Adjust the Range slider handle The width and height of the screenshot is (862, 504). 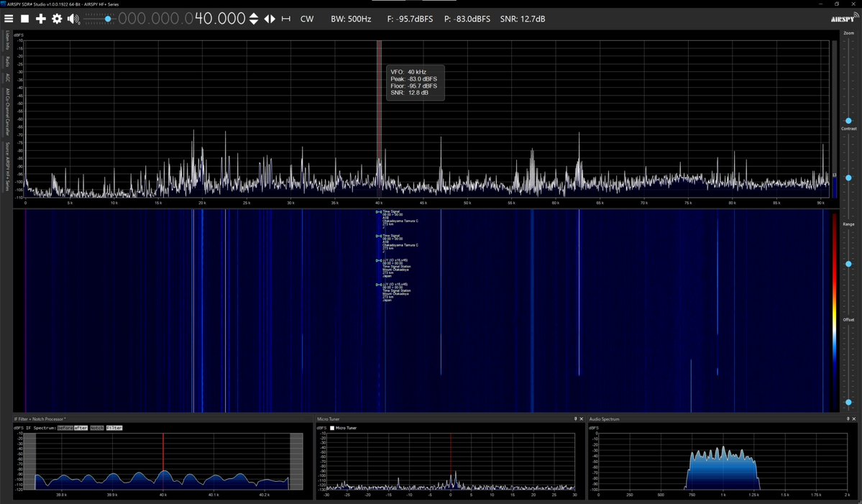pos(848,264)
